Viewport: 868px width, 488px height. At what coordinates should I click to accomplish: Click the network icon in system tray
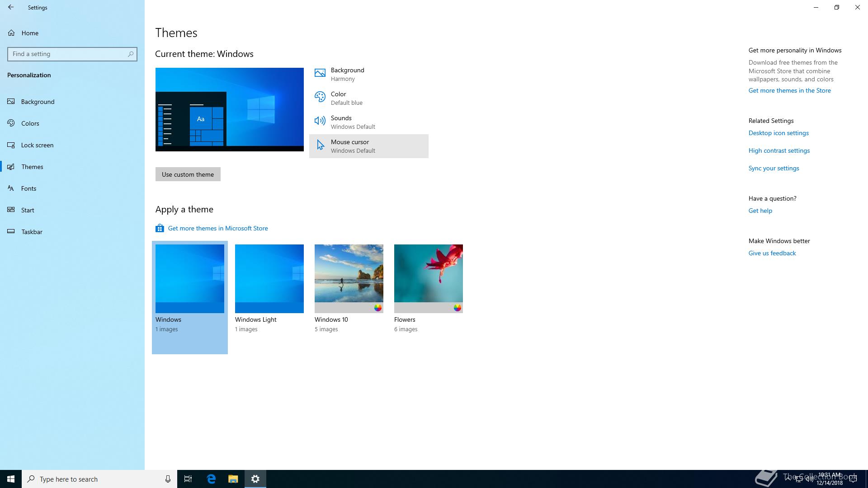pyautogui.click(x=799, y=479)
